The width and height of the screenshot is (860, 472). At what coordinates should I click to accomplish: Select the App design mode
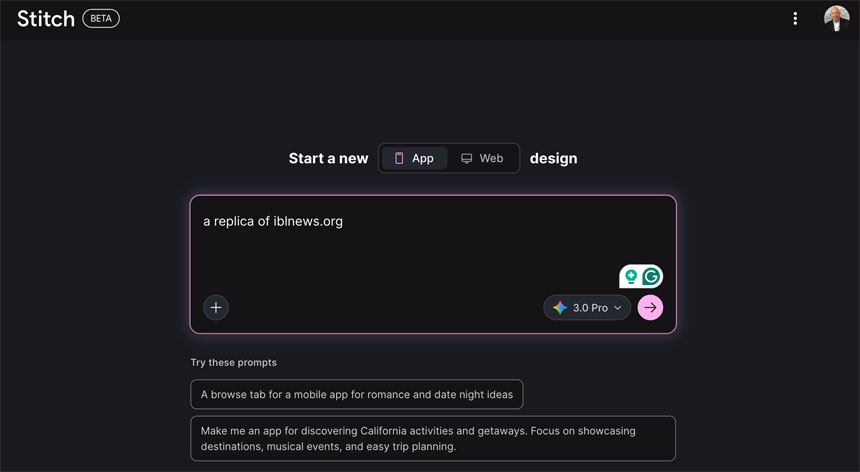[x=415, y=158]
